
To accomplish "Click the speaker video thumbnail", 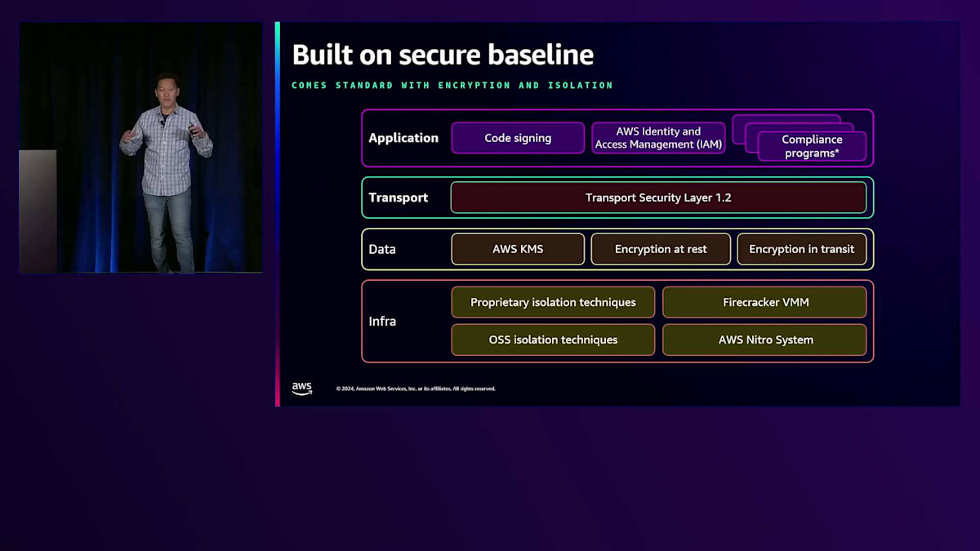I will click(x=141, y=148).
